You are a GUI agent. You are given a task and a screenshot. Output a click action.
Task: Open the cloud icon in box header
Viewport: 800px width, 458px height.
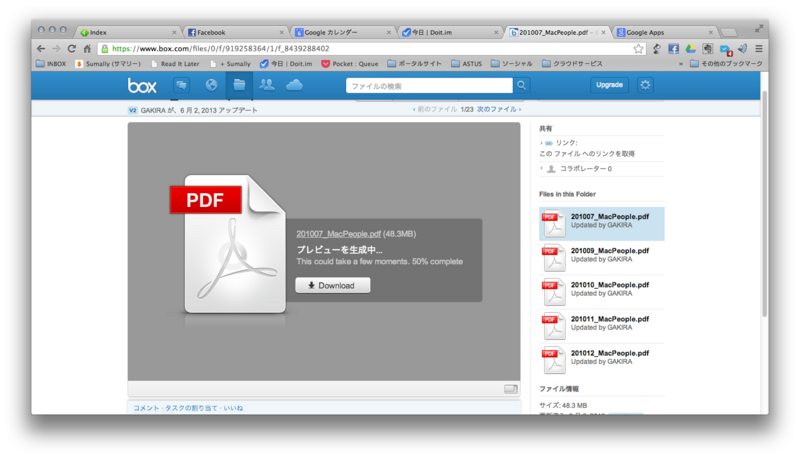click(294, 85)
